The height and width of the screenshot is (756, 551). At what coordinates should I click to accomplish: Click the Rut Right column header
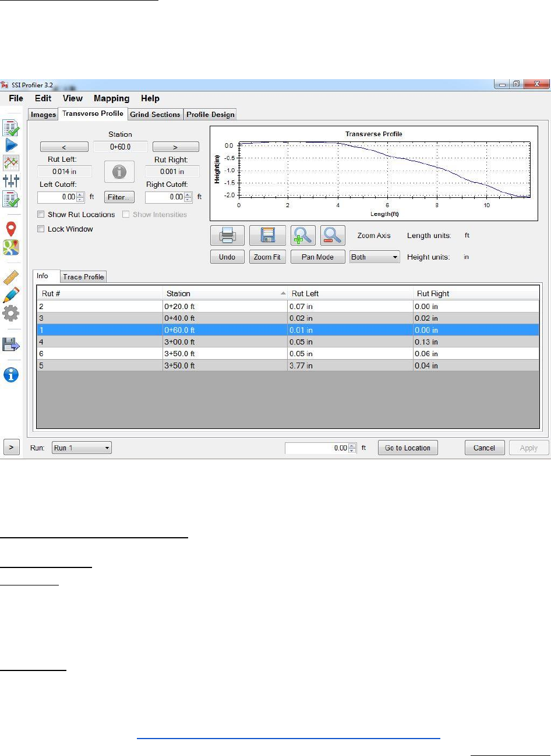click(476, 294)
